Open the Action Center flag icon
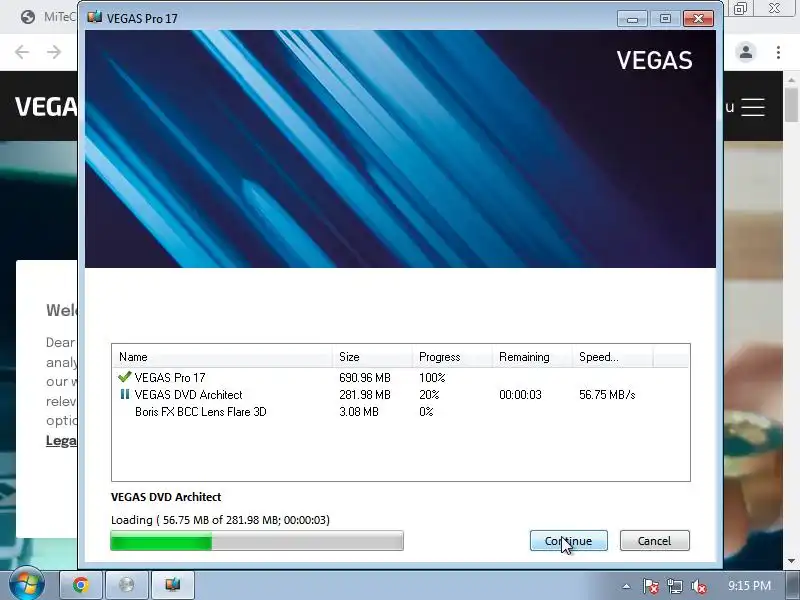 (651, 586)
